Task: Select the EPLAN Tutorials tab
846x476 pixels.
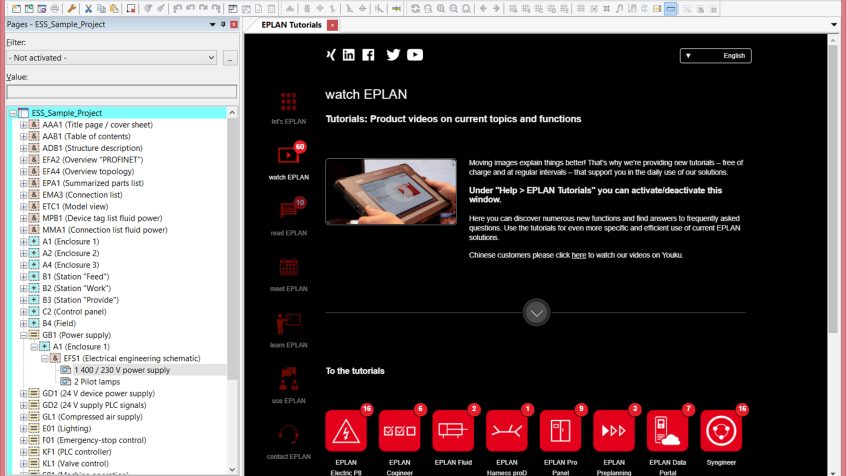Action: (x=291, y=25)
